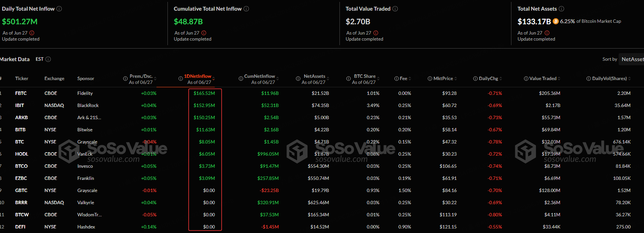Open the FBTC ticker link
644x233 pixels.
tap(21, 93)
